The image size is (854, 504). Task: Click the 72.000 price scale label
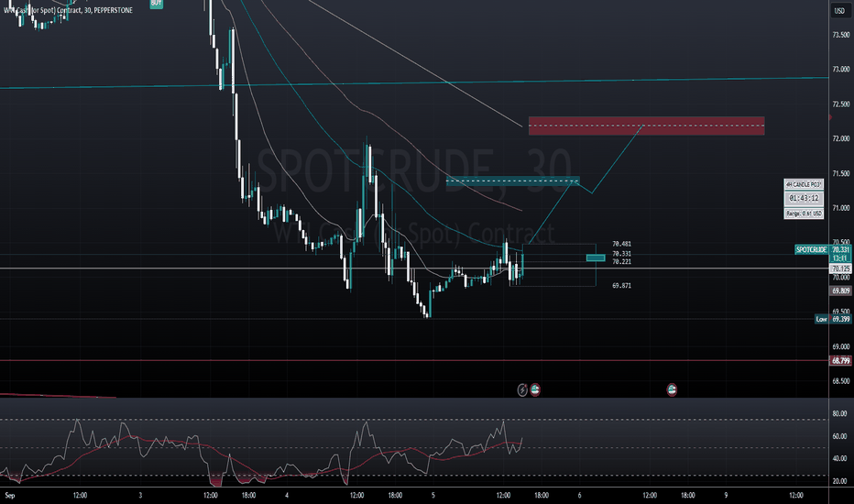click(x=841, y=139)
